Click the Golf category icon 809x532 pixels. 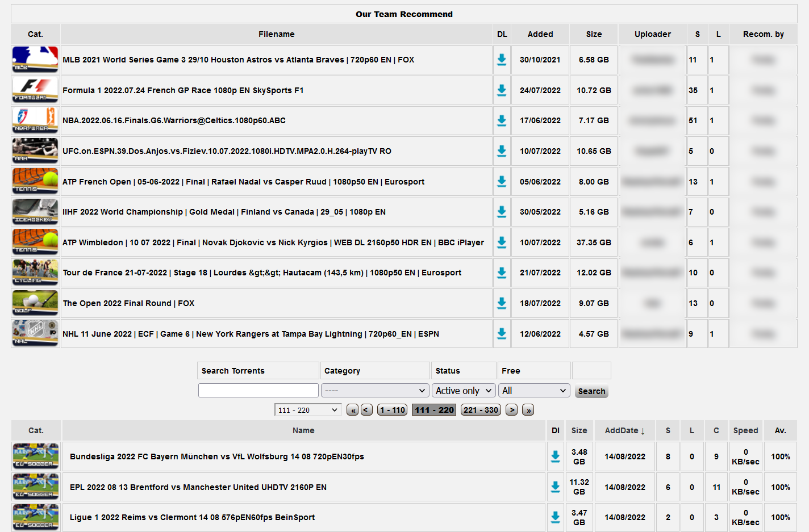pos(35,303)
